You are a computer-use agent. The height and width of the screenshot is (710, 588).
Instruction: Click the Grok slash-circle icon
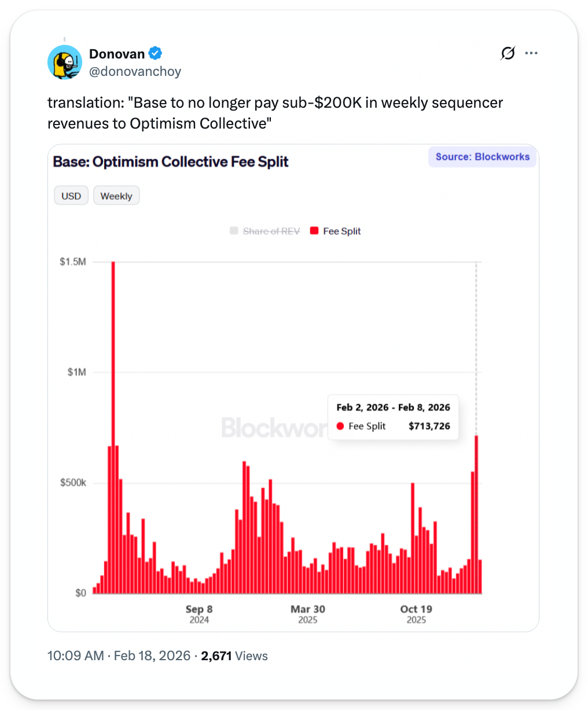[x=508, y=54]
